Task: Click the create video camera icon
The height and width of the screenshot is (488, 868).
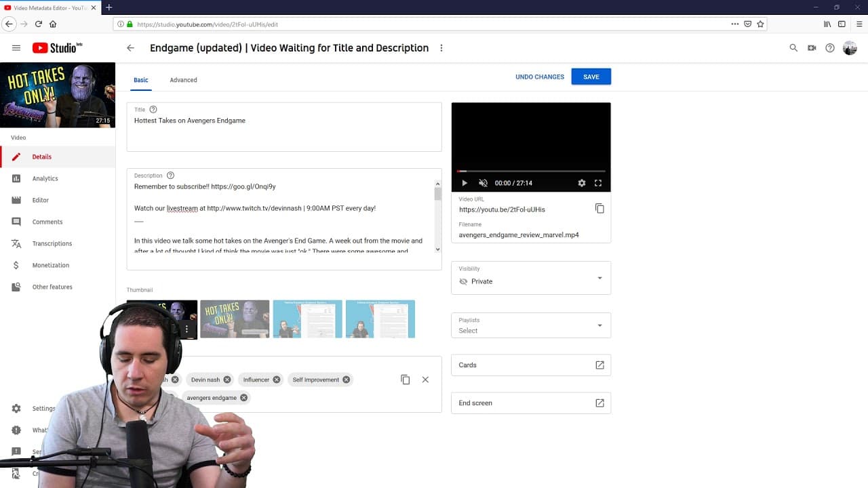Action: tap(812, 48)
